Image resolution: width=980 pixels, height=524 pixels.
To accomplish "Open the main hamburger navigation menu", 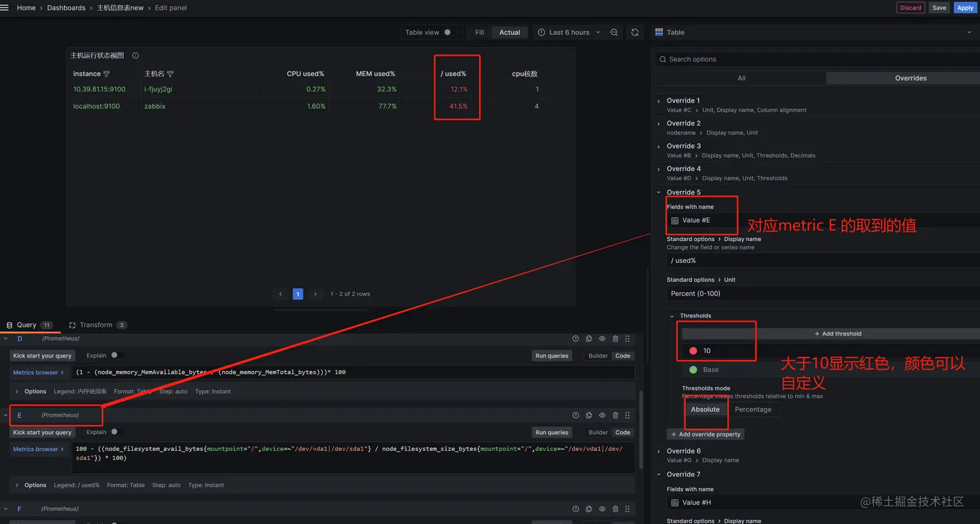I will click(x=5, y=8).
